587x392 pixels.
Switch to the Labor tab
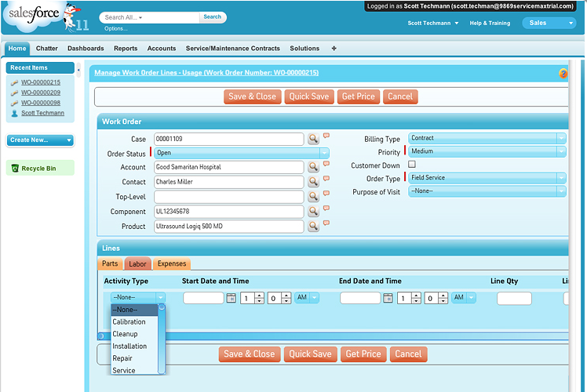138,263
